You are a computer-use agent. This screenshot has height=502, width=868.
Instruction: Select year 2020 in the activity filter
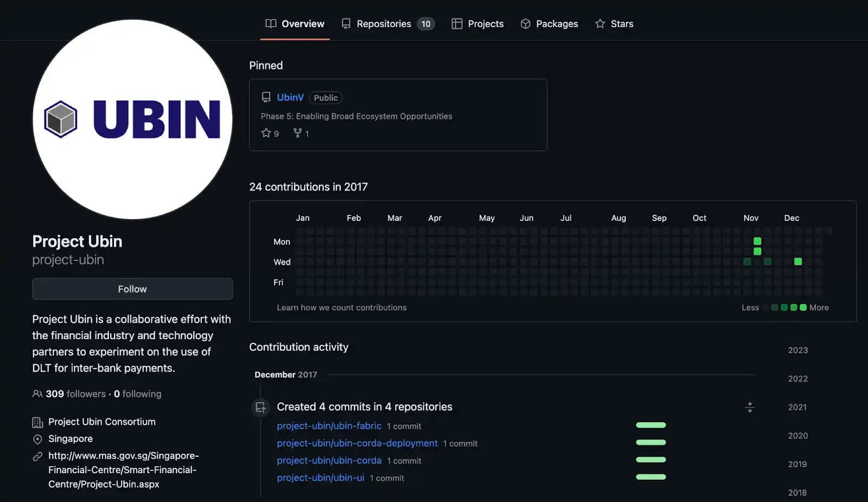click(x=798, y=436)
